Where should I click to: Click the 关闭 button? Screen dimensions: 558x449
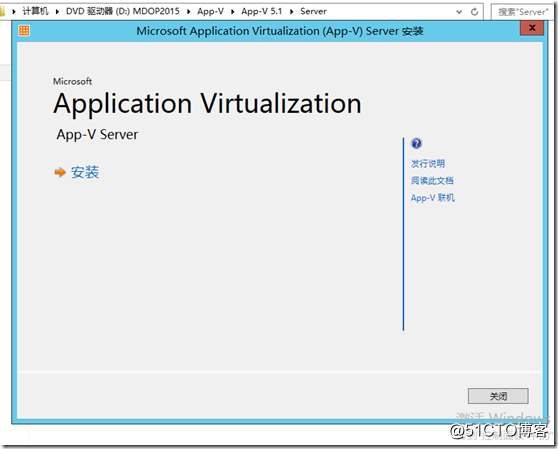498,396
